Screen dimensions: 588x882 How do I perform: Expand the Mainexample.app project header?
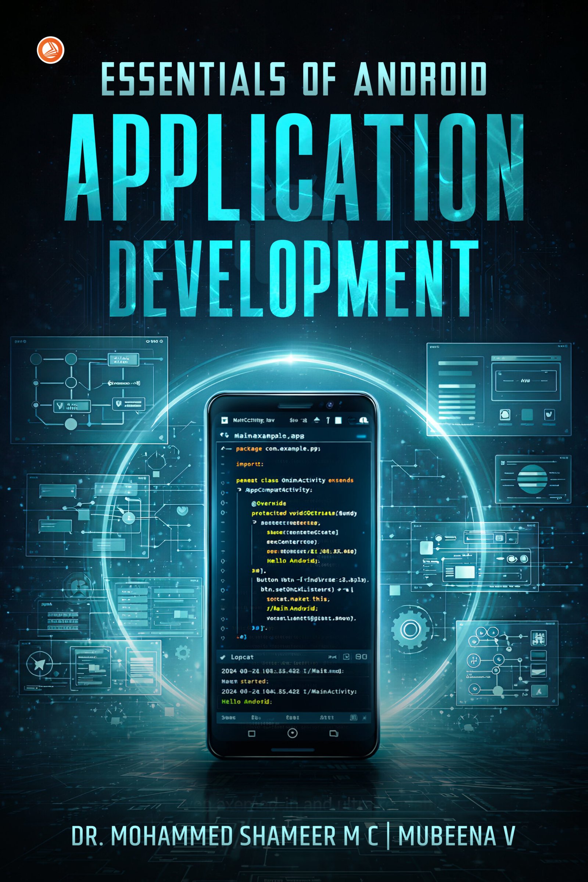click(225, 435)
